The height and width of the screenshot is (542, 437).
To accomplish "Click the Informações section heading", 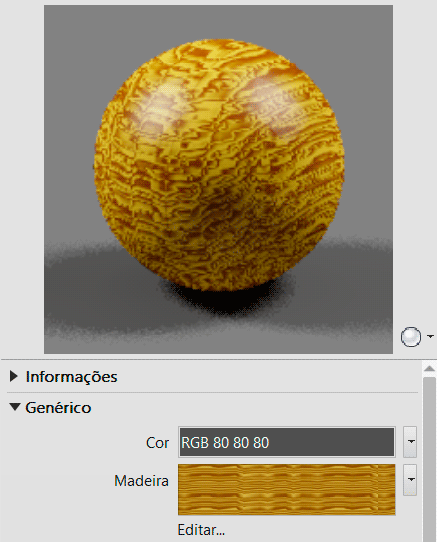I will point(72,377).
